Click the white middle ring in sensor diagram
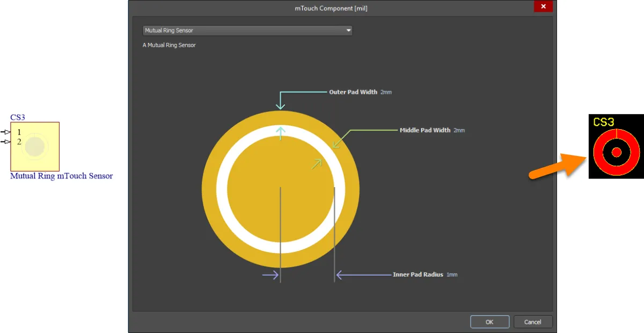Screen dimensions: 644x333 coord(222,189)
